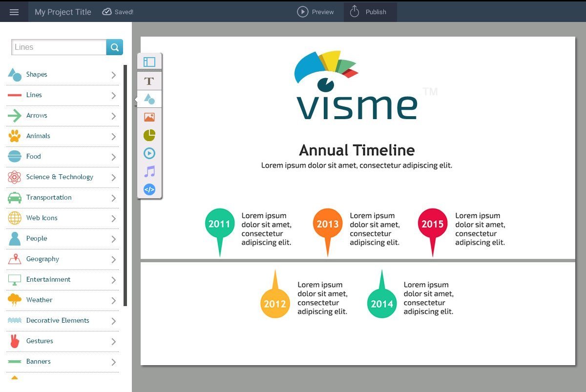
Task: Click the atom Science & Technology icon
Action: click(x=15, y=177)
